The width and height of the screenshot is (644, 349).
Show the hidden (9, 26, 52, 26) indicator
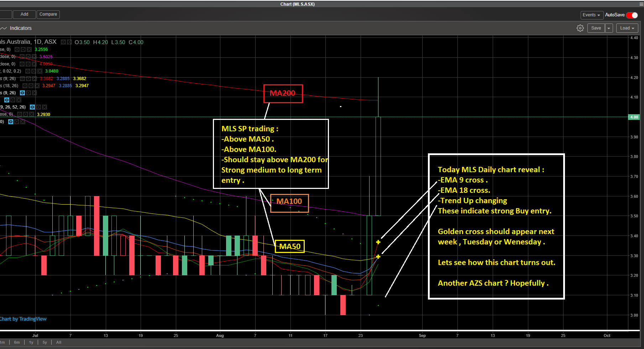point(32,107)
